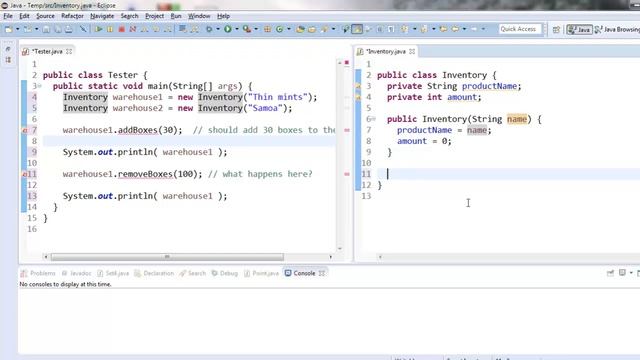Open the New Java Class dropdown arrow
The height and width of the screenshot is (360, 640).
289,29
